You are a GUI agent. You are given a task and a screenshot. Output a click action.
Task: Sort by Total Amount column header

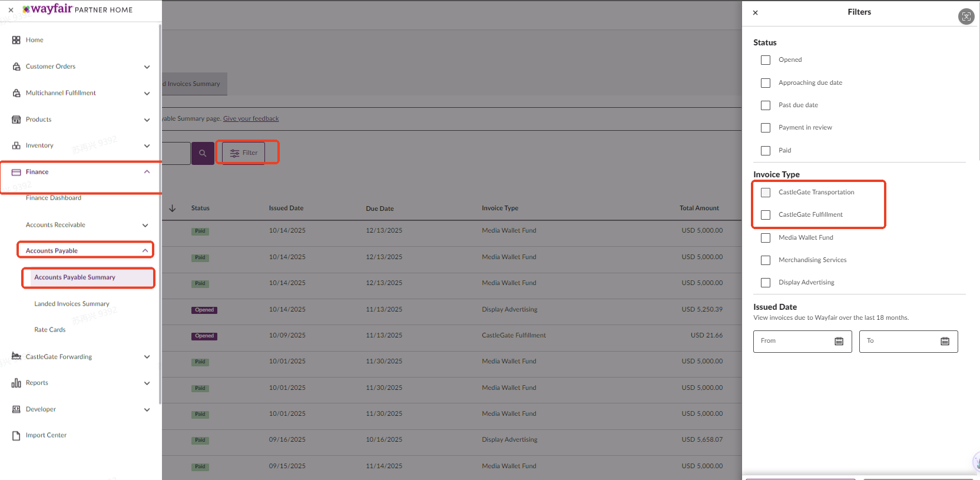pyautogui.click(x=699, y=208)
